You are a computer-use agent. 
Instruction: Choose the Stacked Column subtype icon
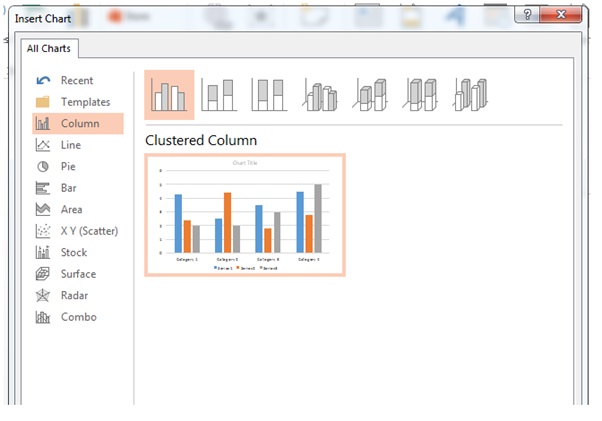click(x=219, y=96)
